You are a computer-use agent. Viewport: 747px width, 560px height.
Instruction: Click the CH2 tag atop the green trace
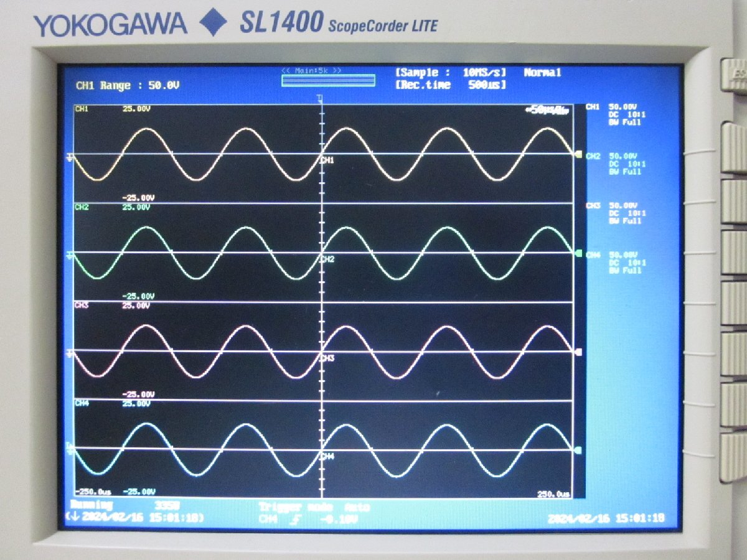[82, 207]
